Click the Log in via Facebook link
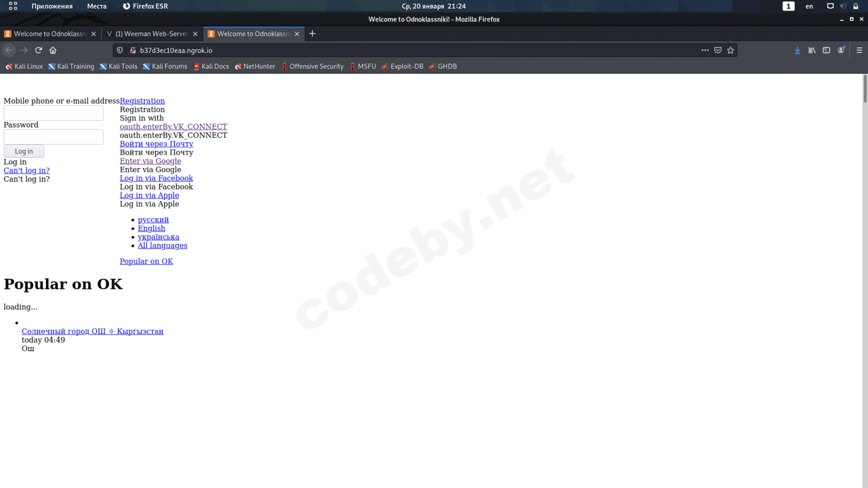 [x=156, y=178]
